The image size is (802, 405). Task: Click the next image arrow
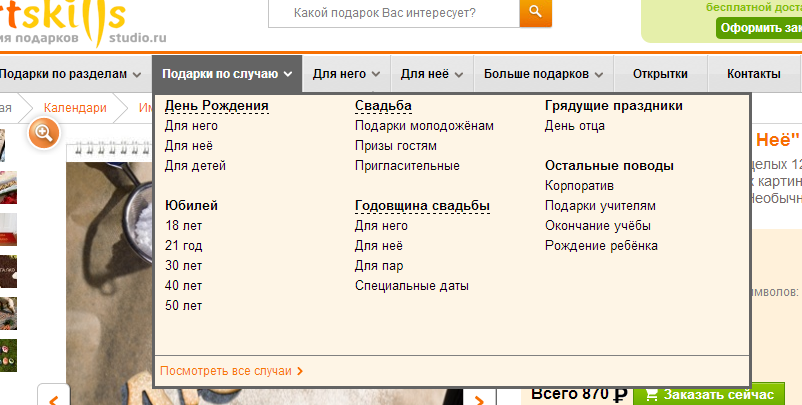480,397
